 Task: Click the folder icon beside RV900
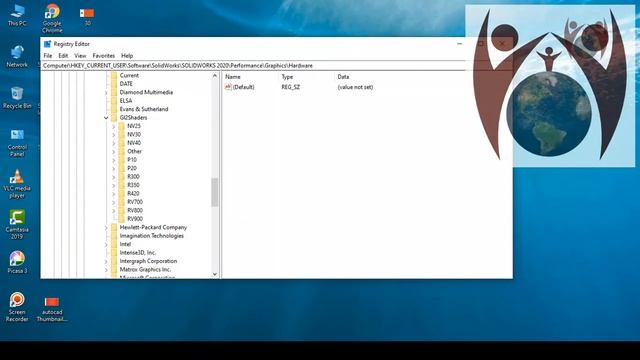[121, 219]
